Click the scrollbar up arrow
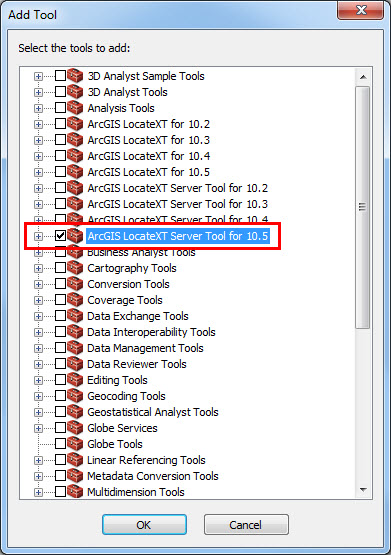 click(x=363, y=77)
